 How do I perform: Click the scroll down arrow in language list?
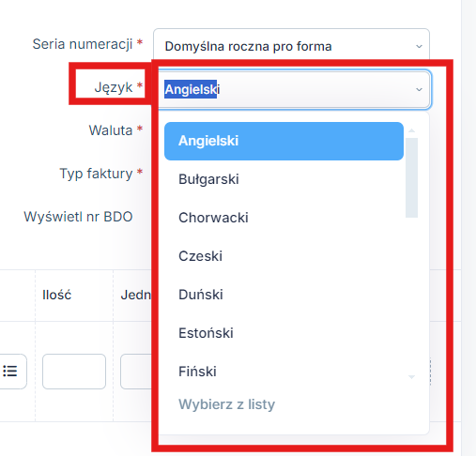coord(411,377)
